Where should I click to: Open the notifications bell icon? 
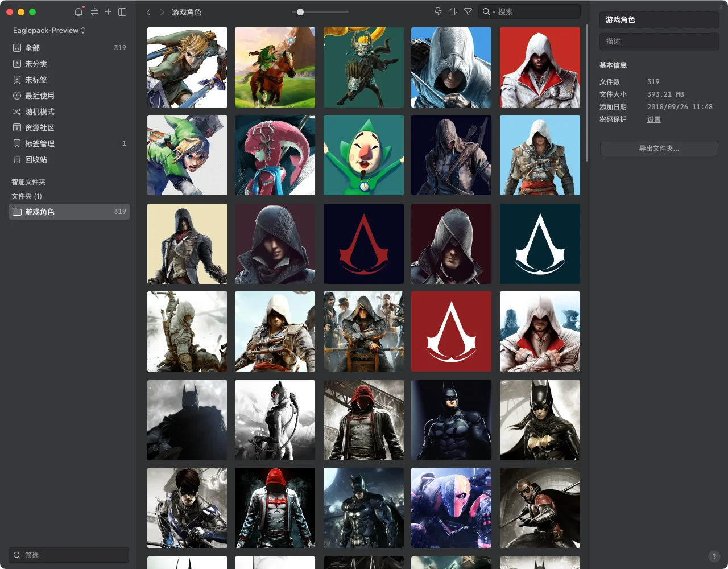click(78, 12)
